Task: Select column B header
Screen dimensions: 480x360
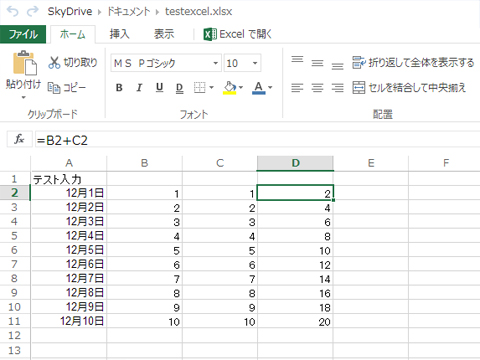Action: coord(144,163)
